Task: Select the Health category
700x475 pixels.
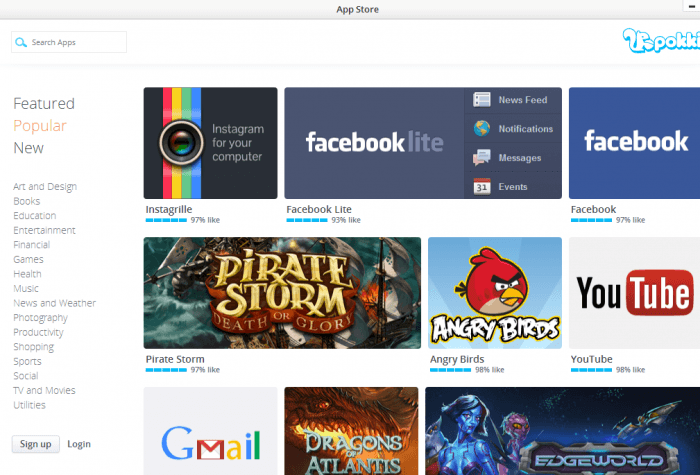Action: [27, 274]
